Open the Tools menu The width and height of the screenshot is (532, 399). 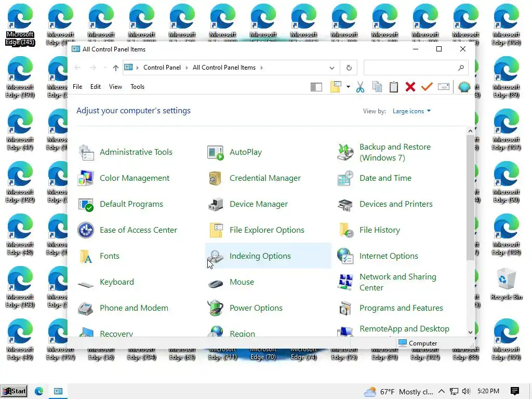[x=137, y=87]
